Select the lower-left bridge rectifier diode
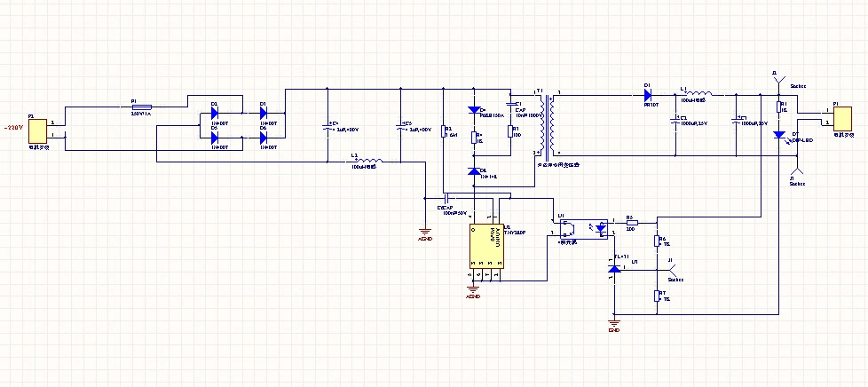This screenshot has height=387, width=868. pos(214,138)
